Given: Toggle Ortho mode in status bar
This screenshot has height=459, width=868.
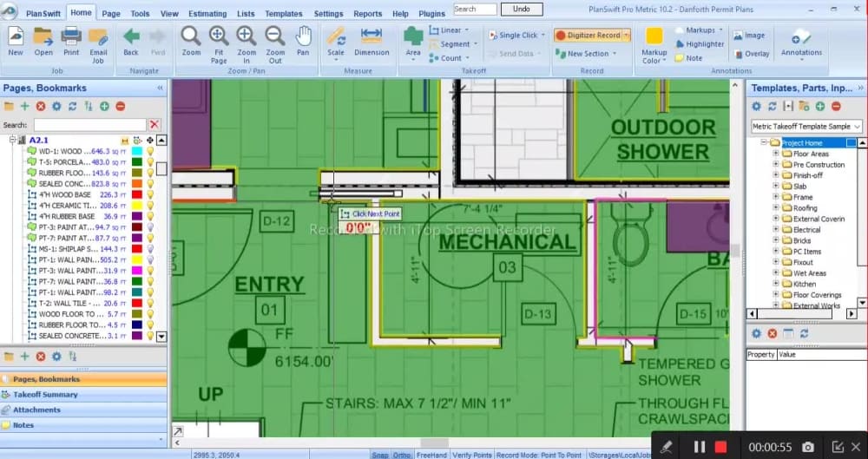Looking at the screenshot, I should (402, 455).
